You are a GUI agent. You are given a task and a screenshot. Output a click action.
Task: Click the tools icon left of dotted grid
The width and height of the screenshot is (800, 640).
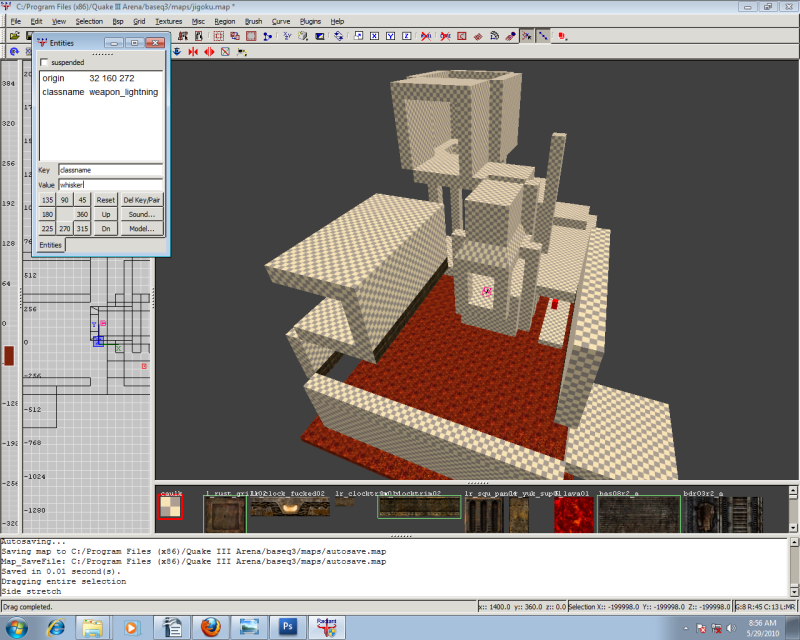[x=183, y=36]
